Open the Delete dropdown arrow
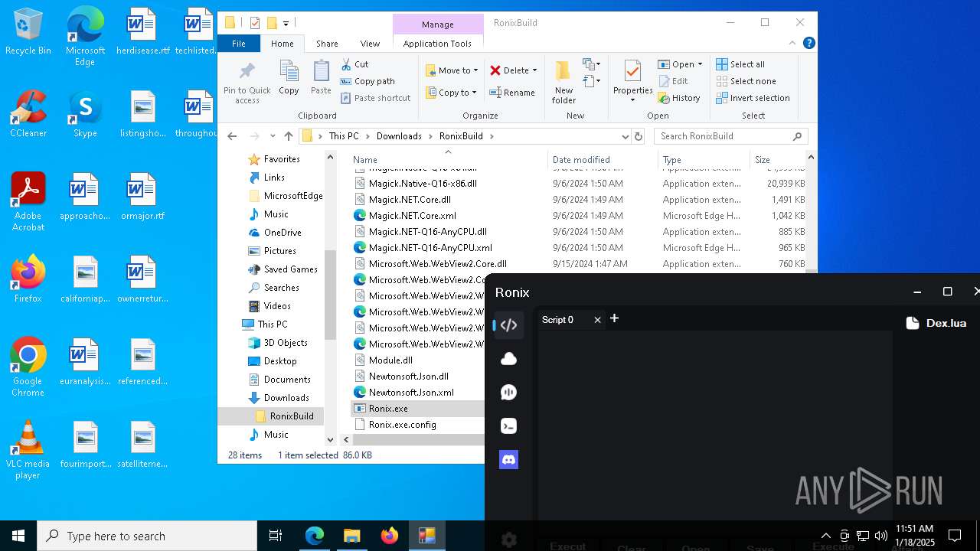 (x=534, y=70)
